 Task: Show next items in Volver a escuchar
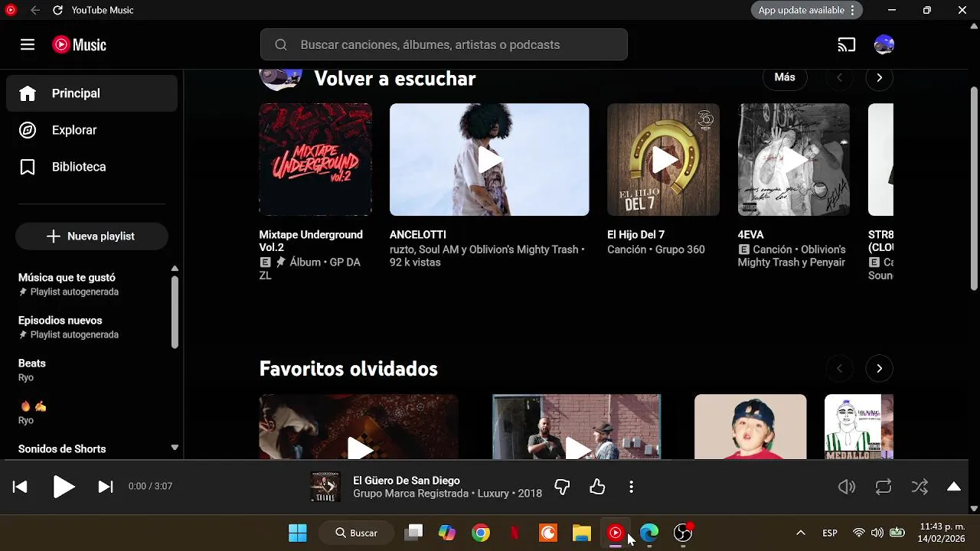(x=879, y=77)
